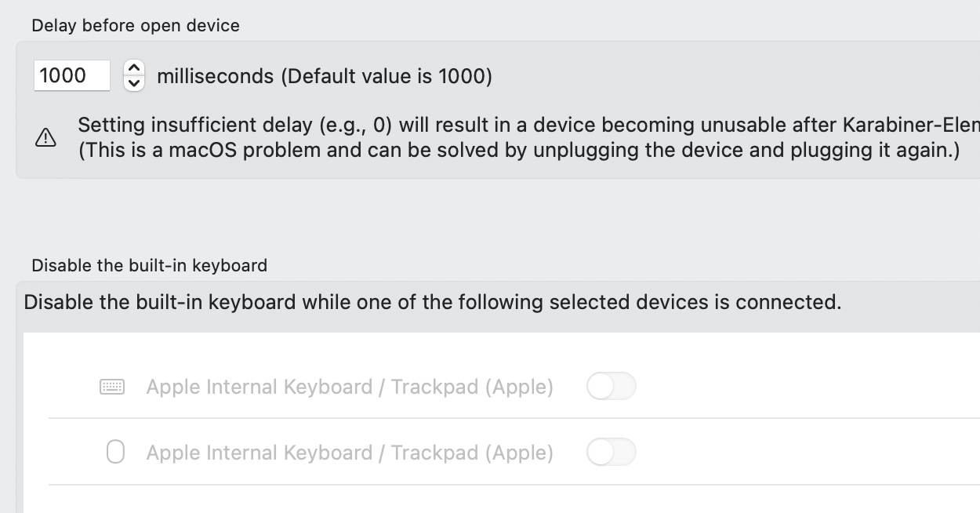Select the milliseconds delay input field
The height and width of the screenshot is (513, 980).
(x=71, y=75)
